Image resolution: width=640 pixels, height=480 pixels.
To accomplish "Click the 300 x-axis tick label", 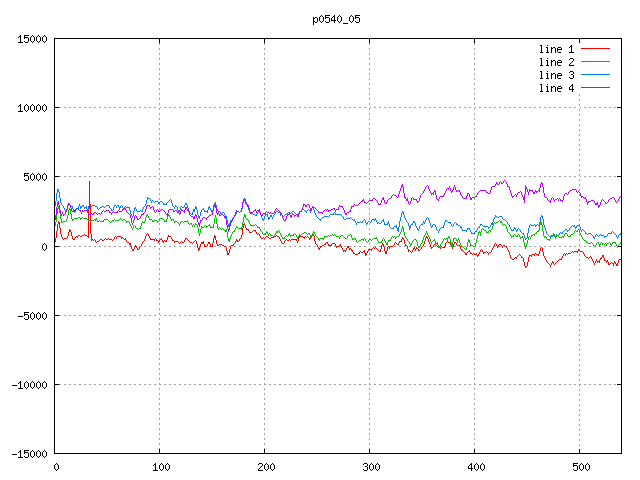I will tap(369, 467).
